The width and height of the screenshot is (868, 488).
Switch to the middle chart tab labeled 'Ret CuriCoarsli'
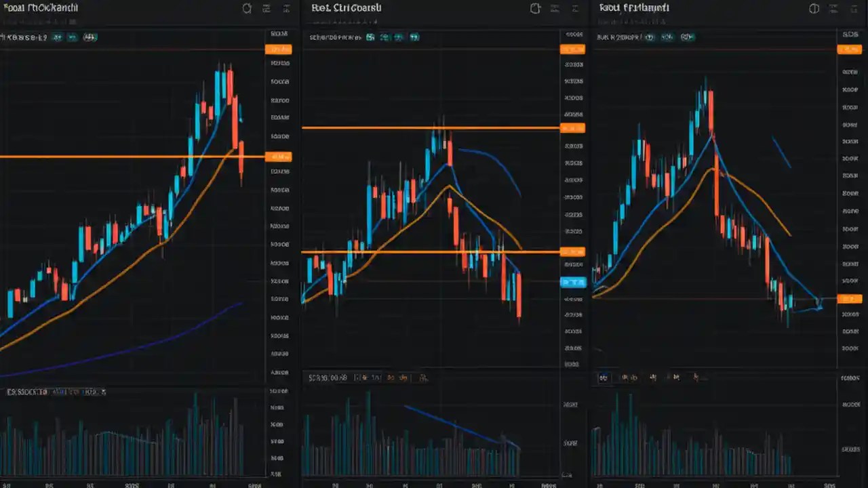[x=346, y=8]
